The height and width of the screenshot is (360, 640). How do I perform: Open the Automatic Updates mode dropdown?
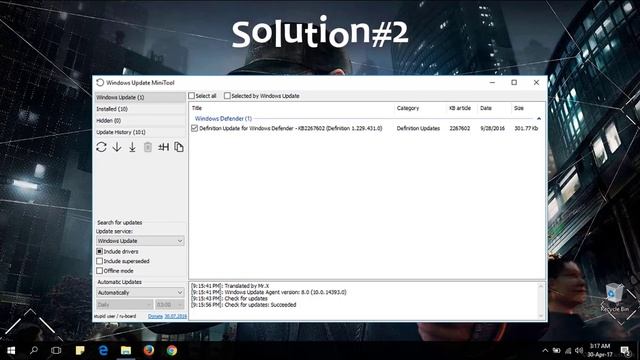pyautogui.click(x=140, y=293)
